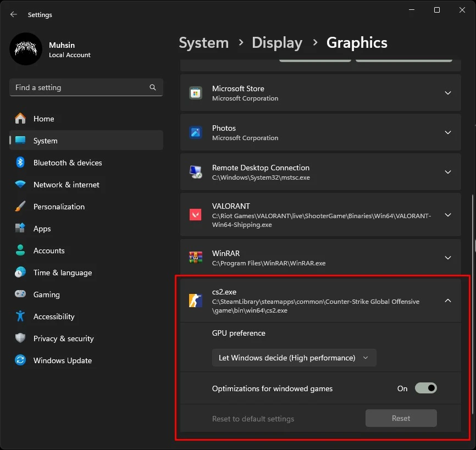Viewport: 476px width, 450px height.
Task: Open the Home section
Action: [86, 119]
